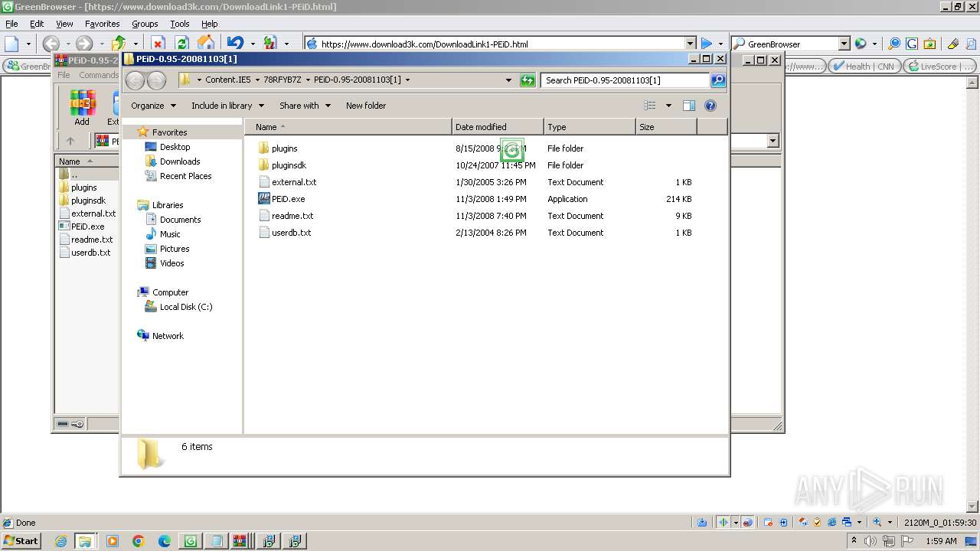Click the Google G search icon in toolbar
This screenshot has height=551, width=980.
[911, 44]
